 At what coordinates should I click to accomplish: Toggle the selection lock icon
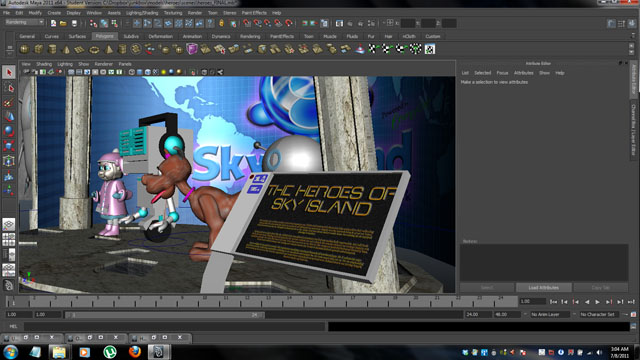point(221,23)
